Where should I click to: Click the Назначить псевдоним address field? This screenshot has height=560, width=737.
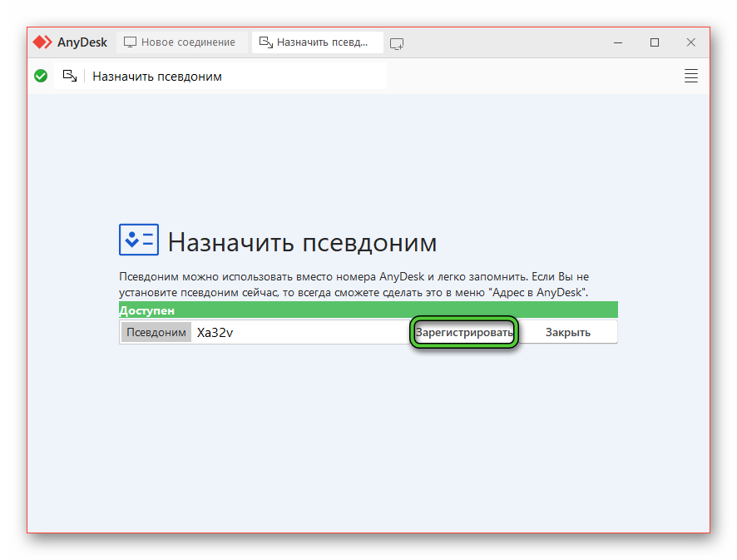point(220,77)
